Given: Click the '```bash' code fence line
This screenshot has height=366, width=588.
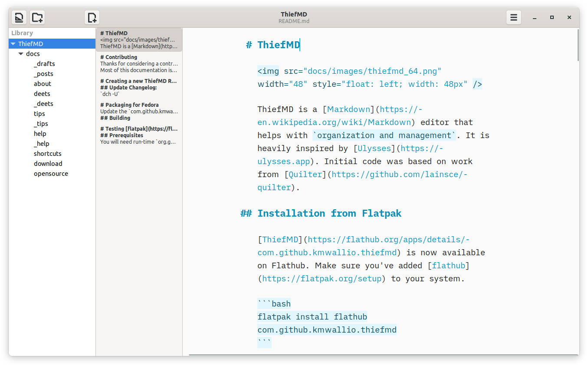Looking at the screenshot, I should point(274,303).
